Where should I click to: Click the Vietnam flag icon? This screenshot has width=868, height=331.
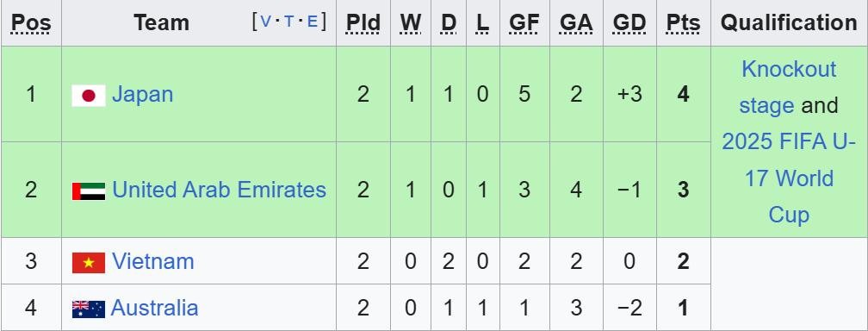tap(89, 263)
